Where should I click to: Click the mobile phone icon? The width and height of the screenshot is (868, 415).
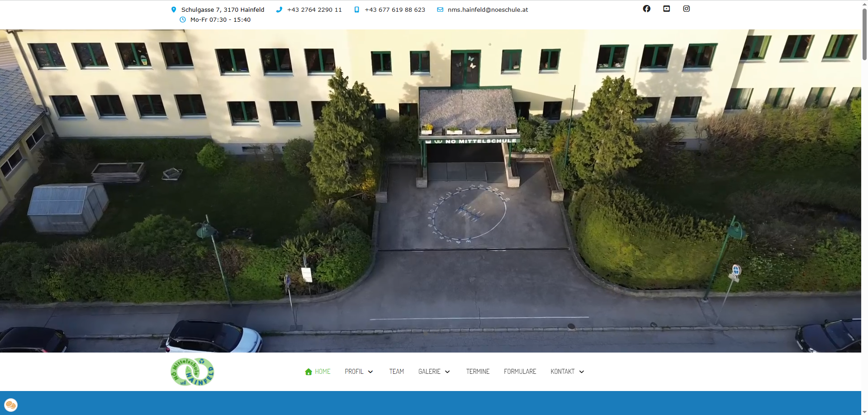[x=356, y=10]
